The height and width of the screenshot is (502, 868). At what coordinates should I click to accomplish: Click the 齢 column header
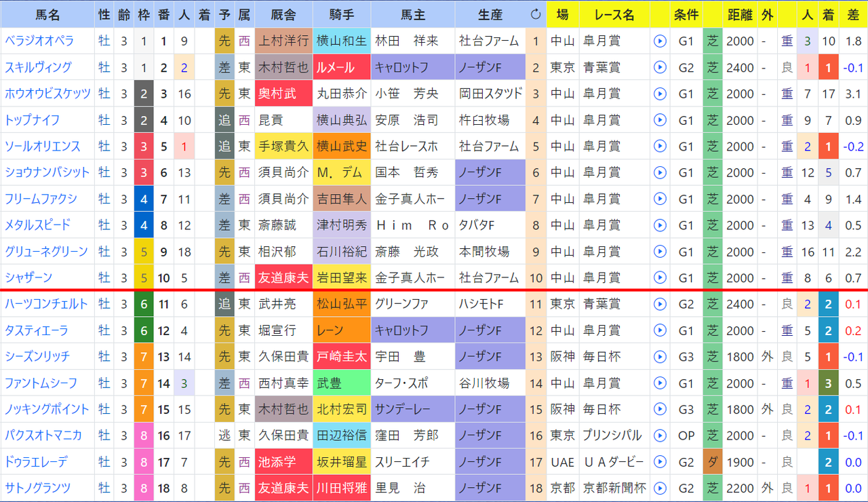[124, 14]
